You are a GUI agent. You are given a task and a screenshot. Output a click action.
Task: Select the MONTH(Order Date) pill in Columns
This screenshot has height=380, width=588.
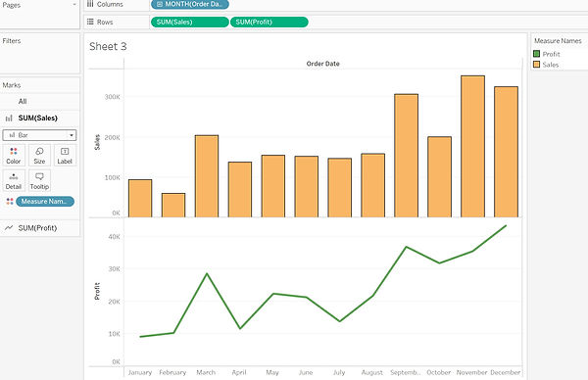click(x=190, y=4)
